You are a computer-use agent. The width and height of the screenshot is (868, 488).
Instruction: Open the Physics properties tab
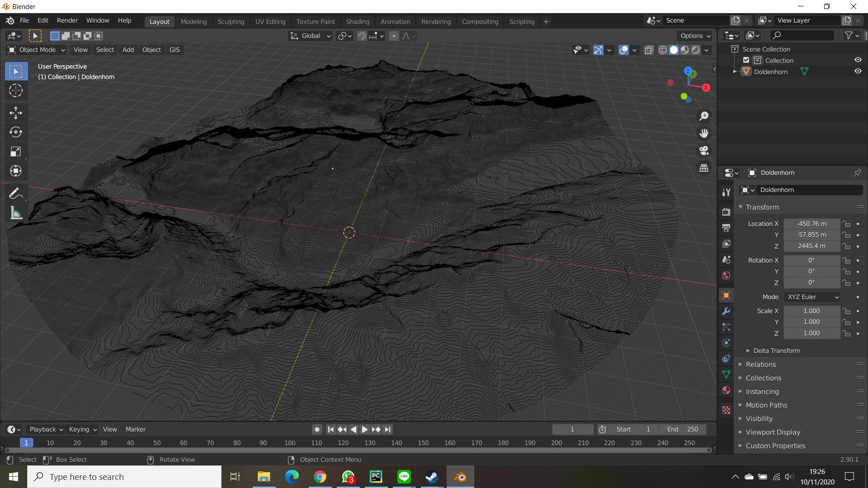pyautogui.click(x=726, y=343)
